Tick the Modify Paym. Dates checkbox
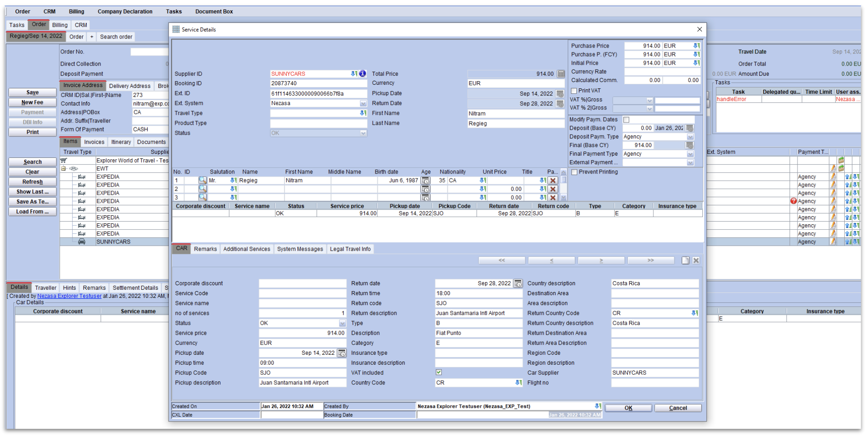The image size is (868, 436). click(x=627, y=119)
